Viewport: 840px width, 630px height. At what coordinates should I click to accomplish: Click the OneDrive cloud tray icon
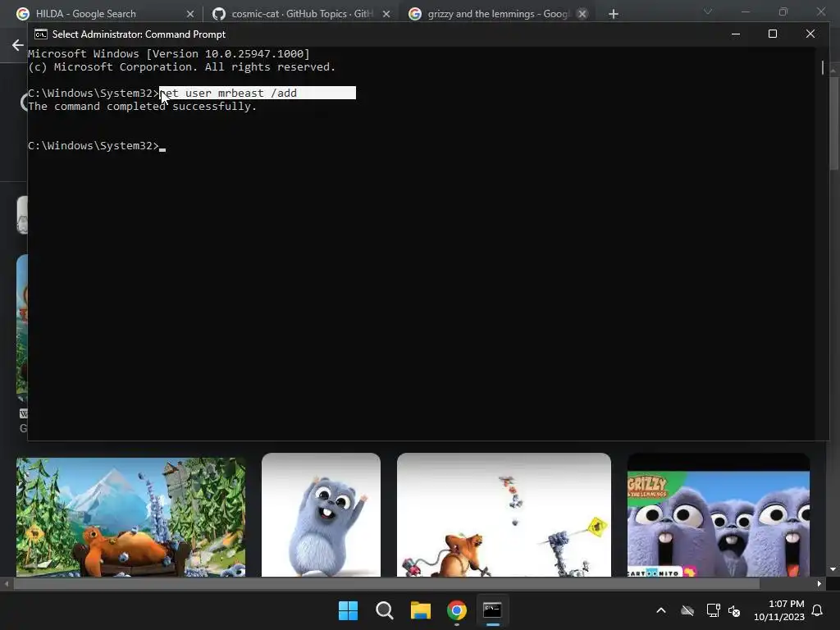point(687,610)
